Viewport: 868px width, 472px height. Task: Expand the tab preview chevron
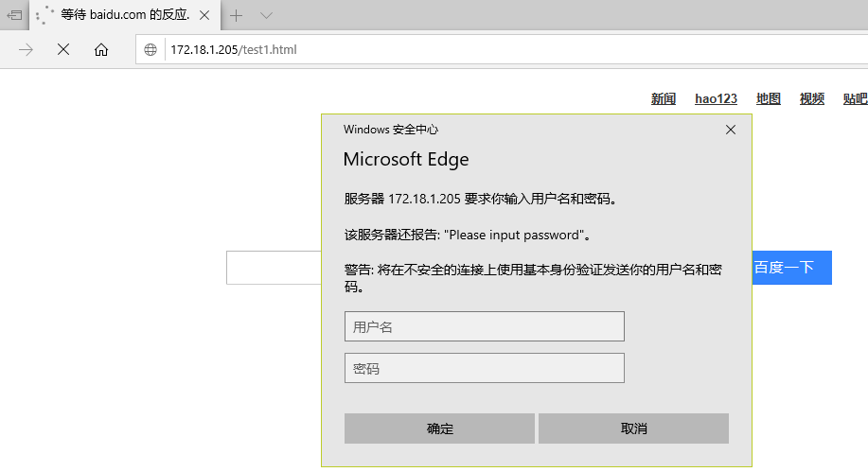coord(266,15)
